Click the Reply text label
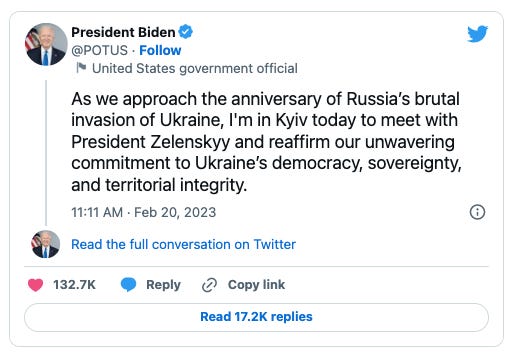The image size is (520, 360). tap(163, 285)
